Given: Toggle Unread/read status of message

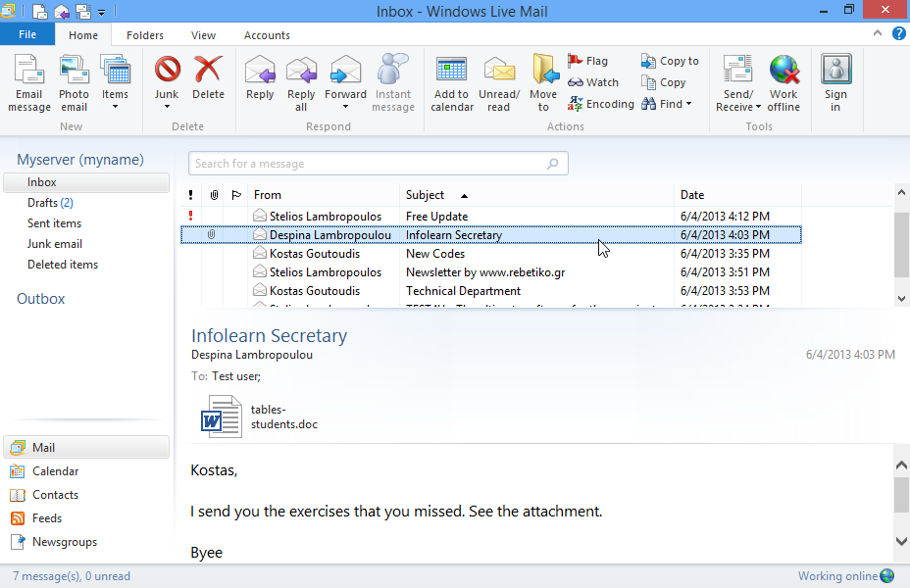Looking at the screenshot, I should pyautogui.click(x=498, y=83).
